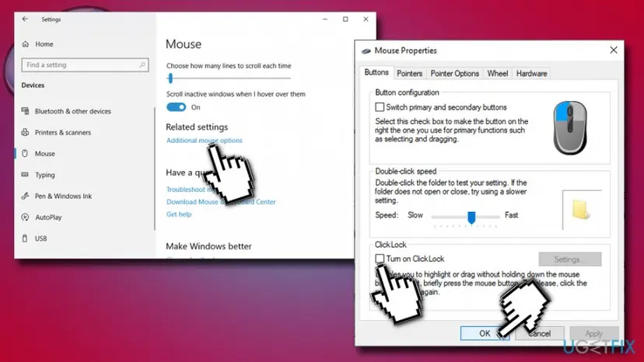Image resolution: width=644 pixels, height=362 pixels.
Task: Open Download Mouse & Keyboard Center link
Action: click(221, 202)
